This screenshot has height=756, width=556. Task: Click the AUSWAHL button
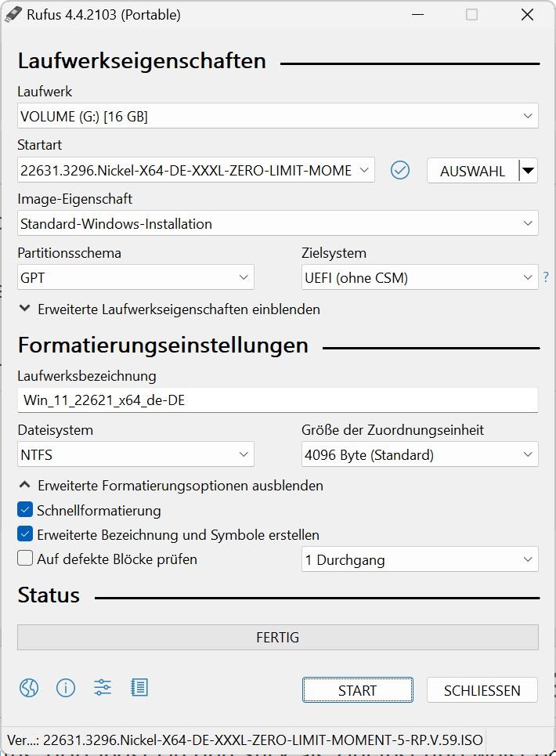pyautogui.click(x=473, y=171)
